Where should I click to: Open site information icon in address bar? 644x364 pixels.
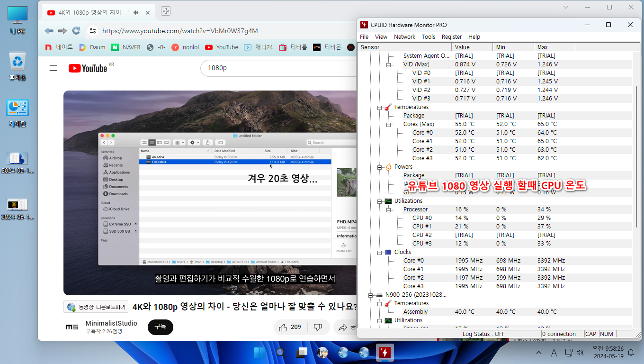(93, 31)
